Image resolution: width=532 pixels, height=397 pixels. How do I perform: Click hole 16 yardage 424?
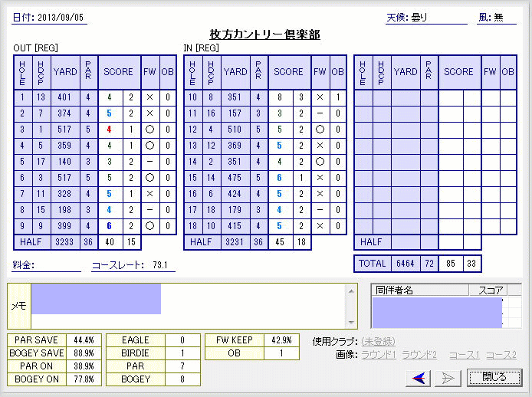(235, 194)
